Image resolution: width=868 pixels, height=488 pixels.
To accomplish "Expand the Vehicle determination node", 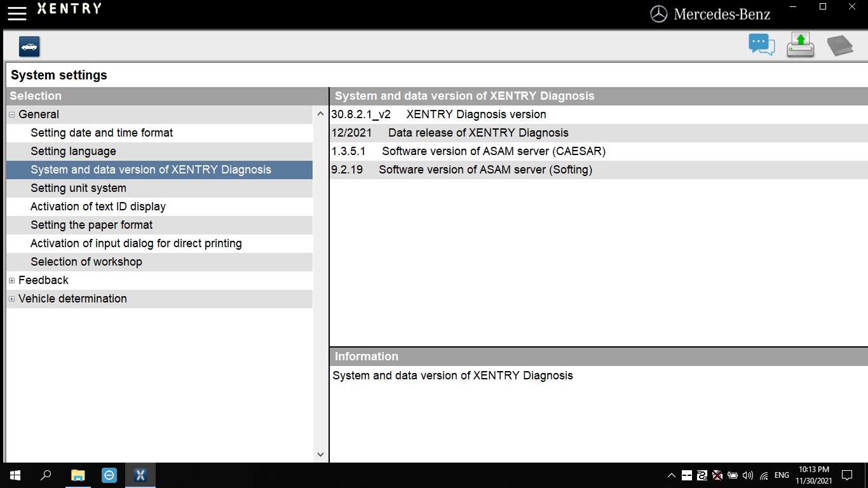I will [x=12, y=299].
